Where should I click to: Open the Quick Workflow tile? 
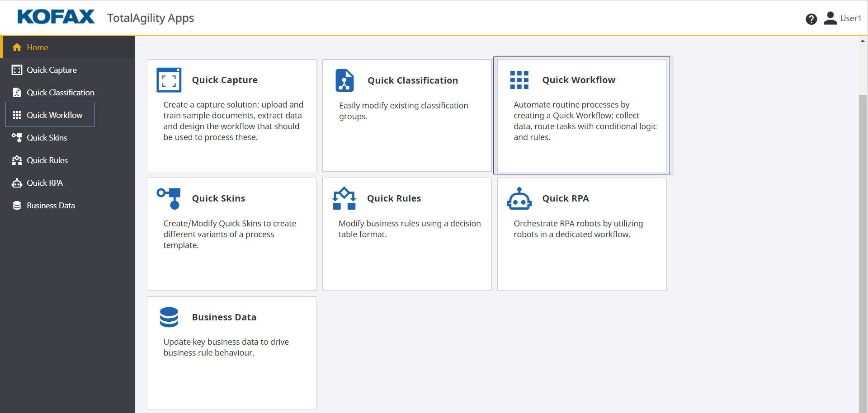point(581,115)
